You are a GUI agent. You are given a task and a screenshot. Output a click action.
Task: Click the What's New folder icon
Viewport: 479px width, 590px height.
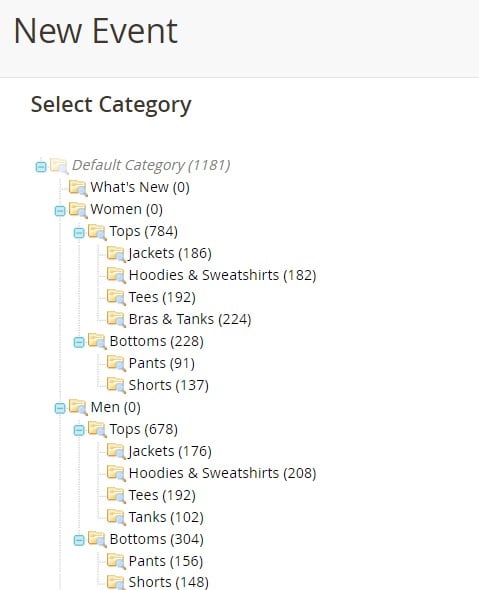point(78,188)
